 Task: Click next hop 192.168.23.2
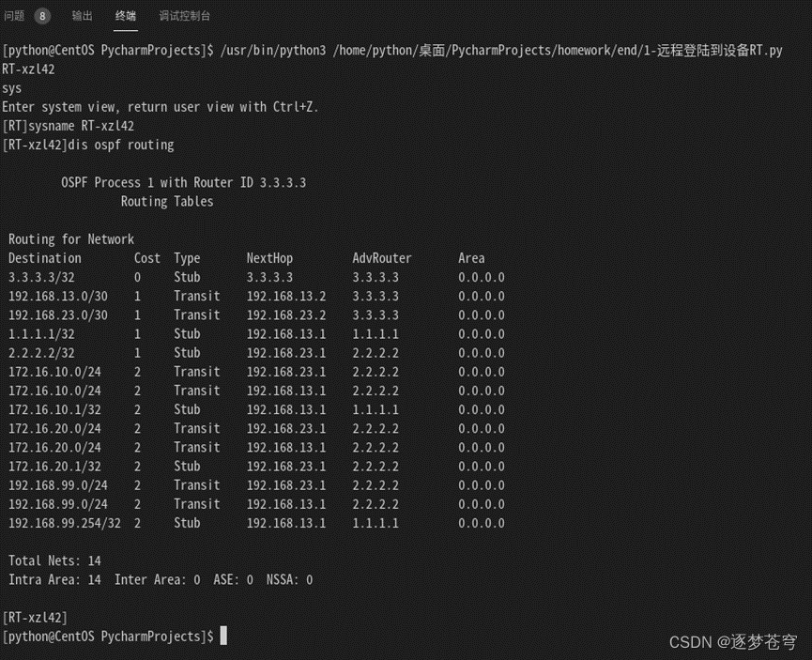pos(286,315)
